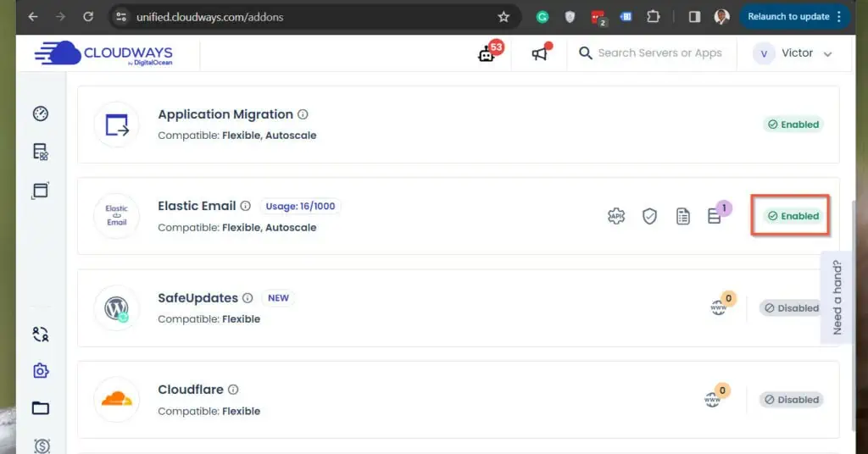Viewport: 868px width, 454px height.
Task: Toggle the Application Migration Enabled status
Action: [793, 125]
